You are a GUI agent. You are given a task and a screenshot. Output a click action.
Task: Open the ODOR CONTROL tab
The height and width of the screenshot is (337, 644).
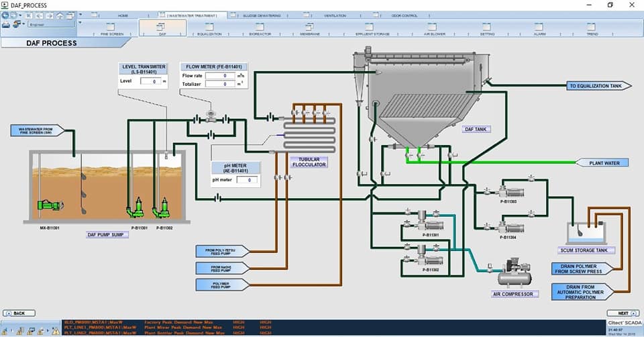tap(404, 15)
